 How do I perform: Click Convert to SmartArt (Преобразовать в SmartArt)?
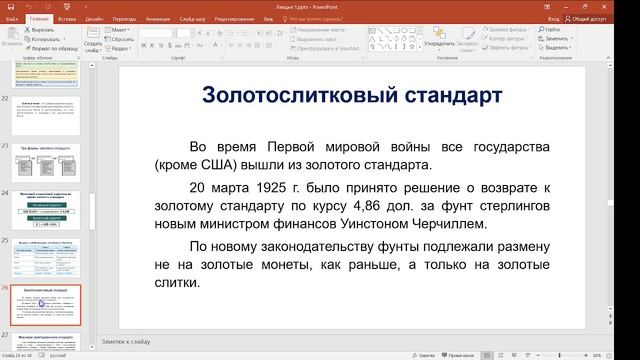click(327, 49)
